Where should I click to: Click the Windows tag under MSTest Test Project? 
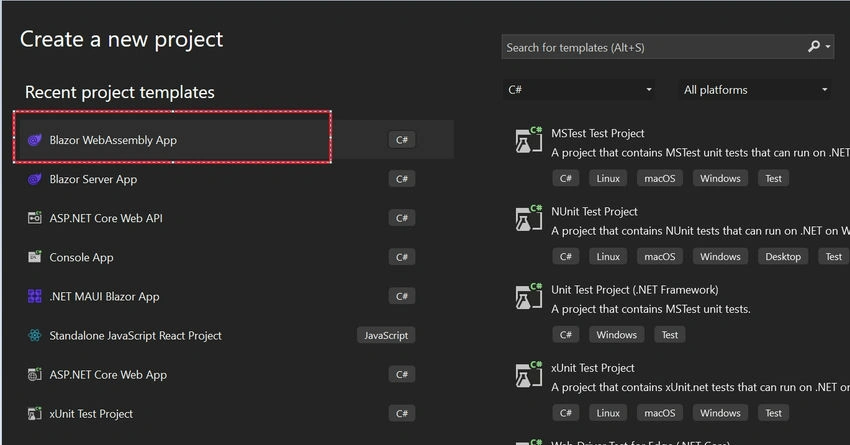(720, 178)
